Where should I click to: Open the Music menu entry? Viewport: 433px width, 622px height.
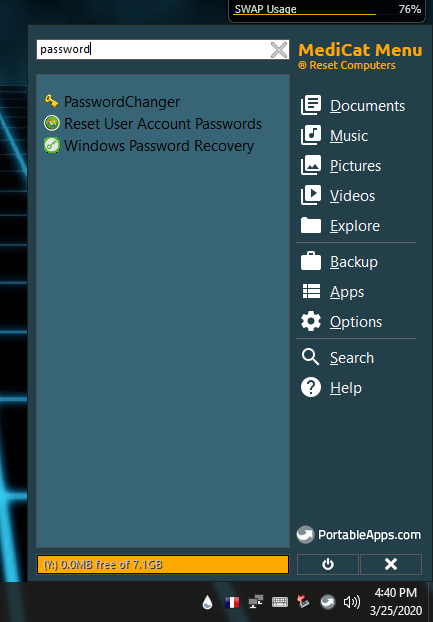(x=349, y=136)
